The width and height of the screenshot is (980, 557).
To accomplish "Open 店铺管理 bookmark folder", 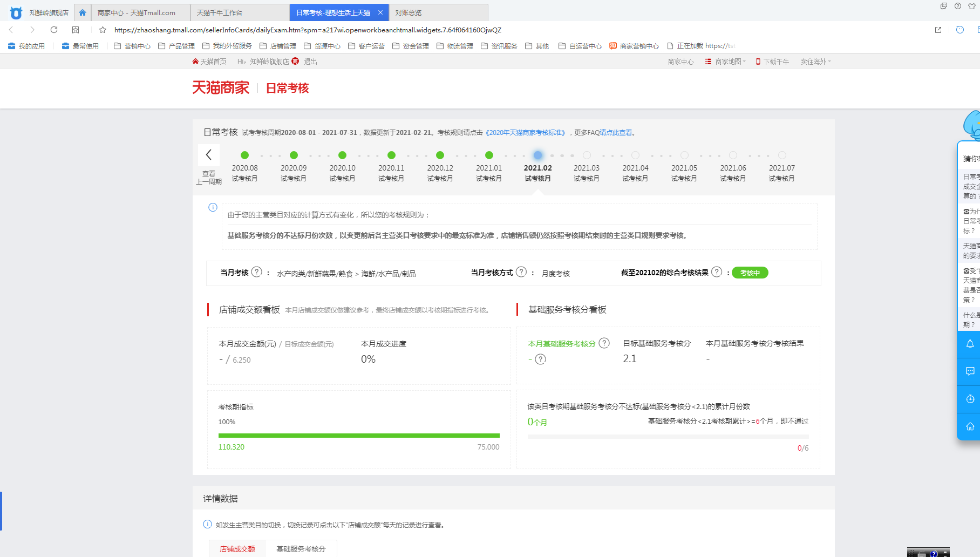I will pos(278,46).
